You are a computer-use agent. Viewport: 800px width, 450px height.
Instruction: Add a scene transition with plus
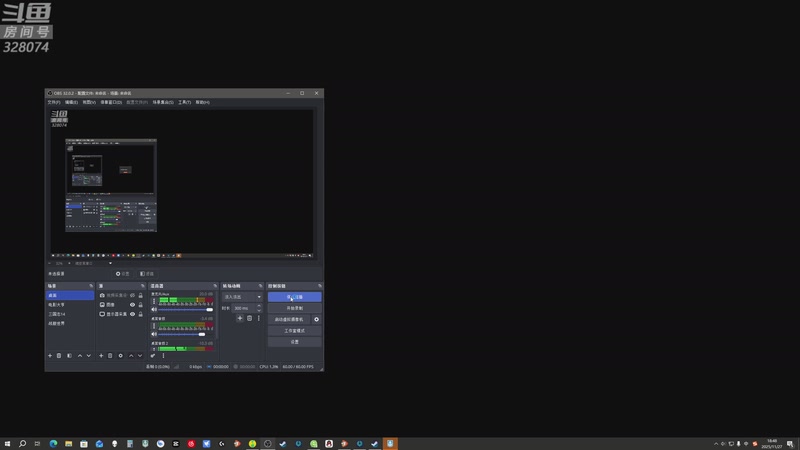240,318
